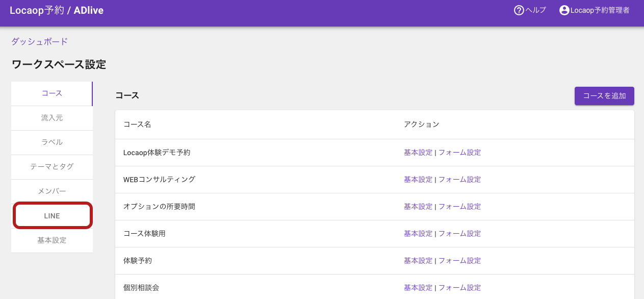Click the ヘルプ text in header

[x=535, y=10]
